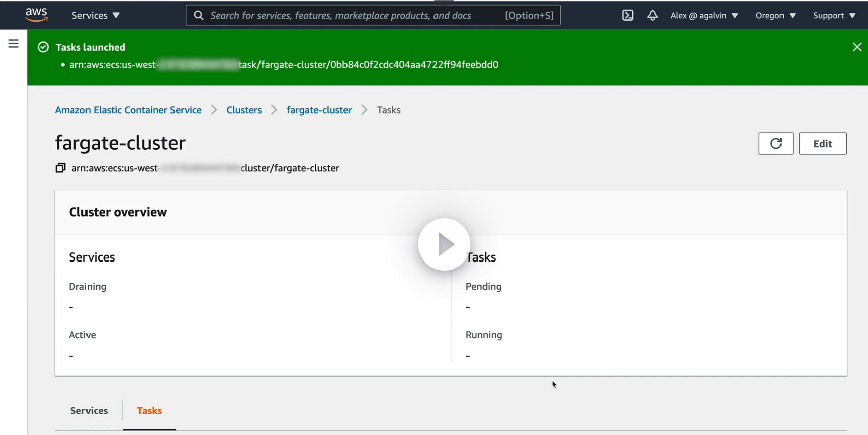Viewport: 868px width, 435px height.
Task: Click the green success checkmark icon
Action: [x=44, y=47]
